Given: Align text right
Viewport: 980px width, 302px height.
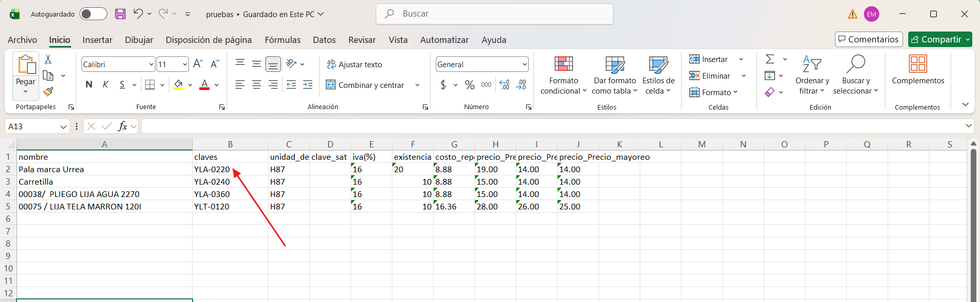Looking at the screenshot, I should click(x=273, y=84).
